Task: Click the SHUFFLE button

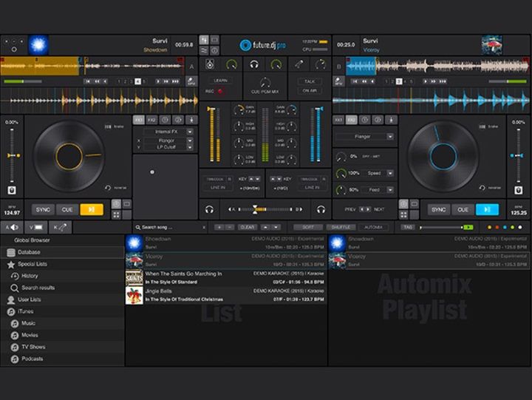Action: 341,227
